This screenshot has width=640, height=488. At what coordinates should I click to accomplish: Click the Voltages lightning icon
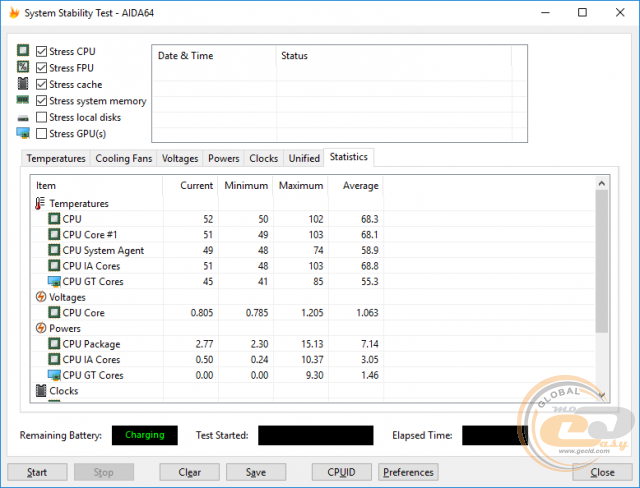pyautogui.click(x=40, y=297)
